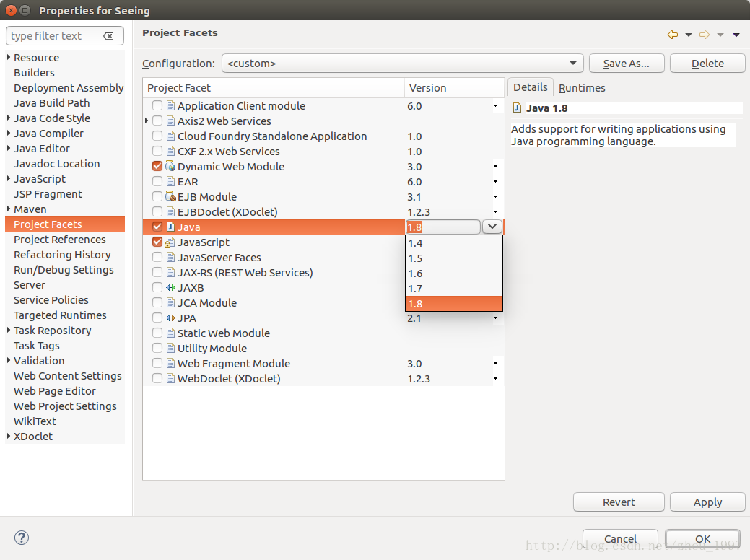The width and height of the screenshot is (750, 560).
Task: Click the Java version 1.8 edit field
Action: [x=443, y=227]
